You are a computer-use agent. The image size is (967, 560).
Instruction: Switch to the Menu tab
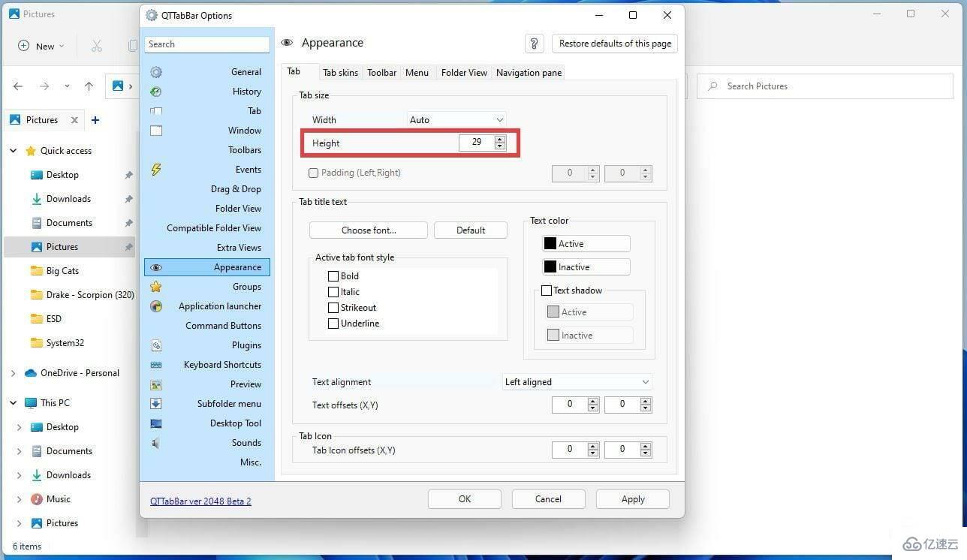coord(417,73)
